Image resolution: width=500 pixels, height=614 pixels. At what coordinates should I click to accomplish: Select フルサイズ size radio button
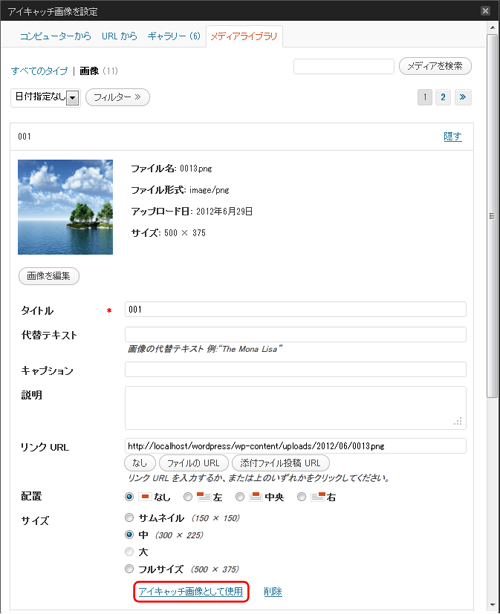coord(129,569)
